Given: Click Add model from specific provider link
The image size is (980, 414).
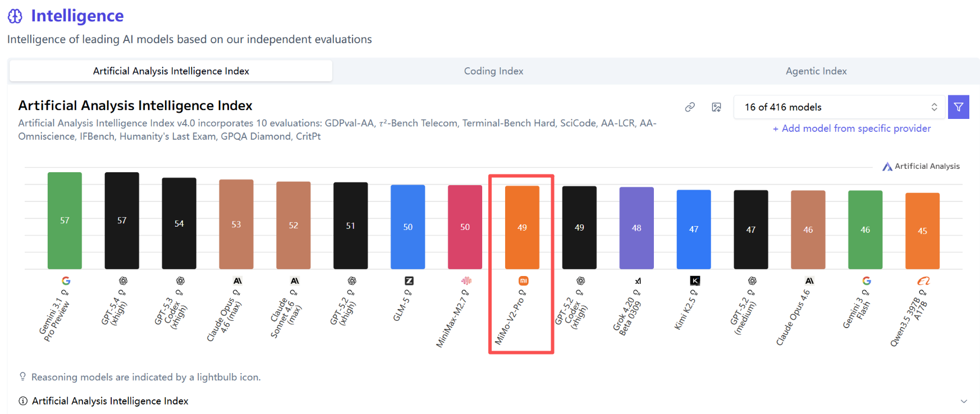Looking at the screenshot, I should pyautogui.click(x=851, y=128).
